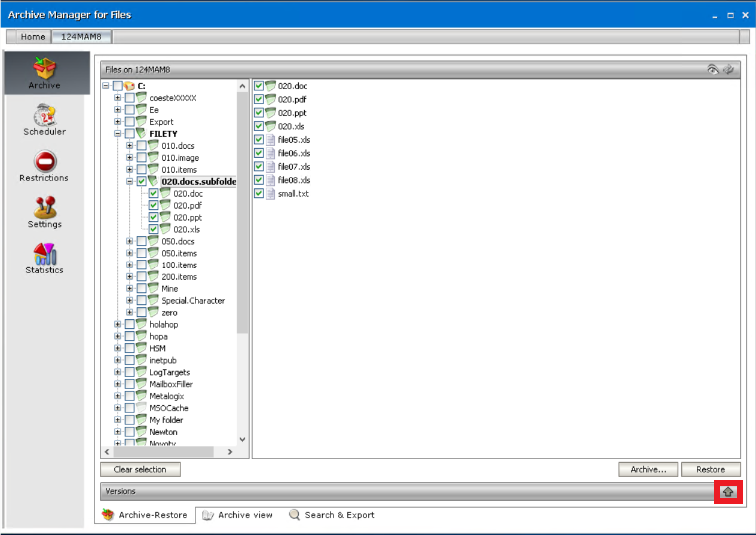Uncheck the file07.xls checkbox
Screen dimensions: 756x535
click(259, 166)
